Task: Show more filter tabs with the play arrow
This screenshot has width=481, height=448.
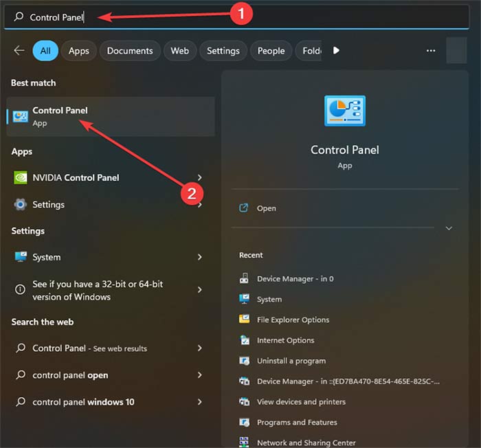Action: point(336,50)
